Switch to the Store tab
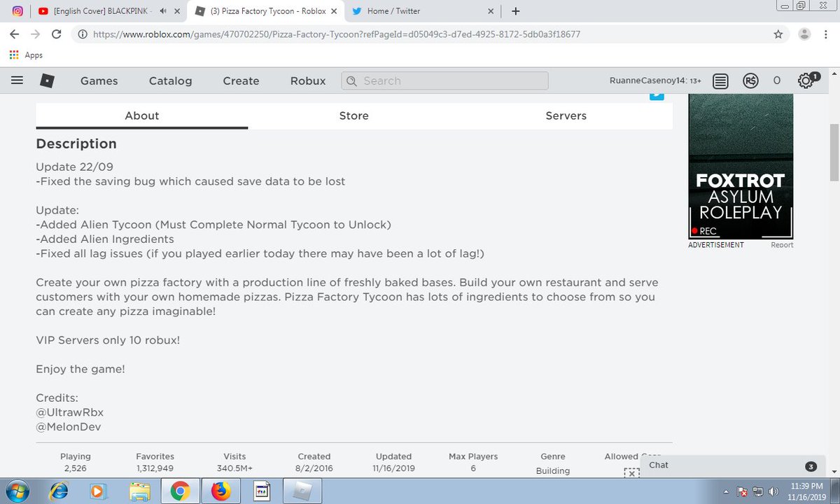Screen dimensions: 840x504 [x=354, y=116]
